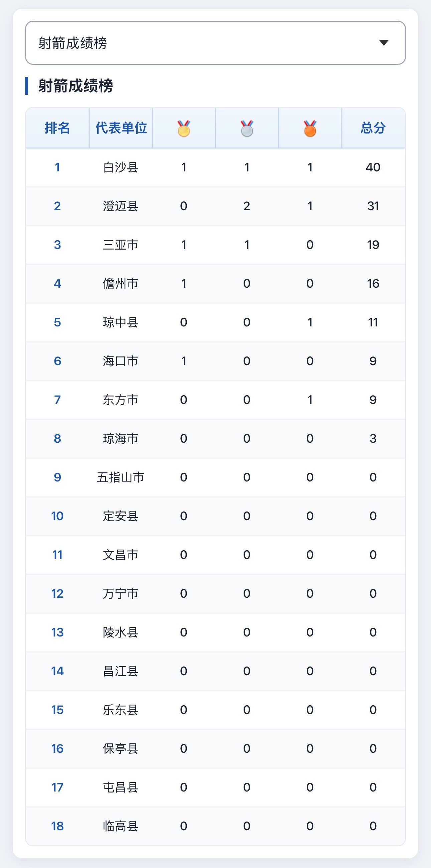Click 五指山市 in the ranking list
The height and width of the screenshot is (868, 431).
point(121,477)
